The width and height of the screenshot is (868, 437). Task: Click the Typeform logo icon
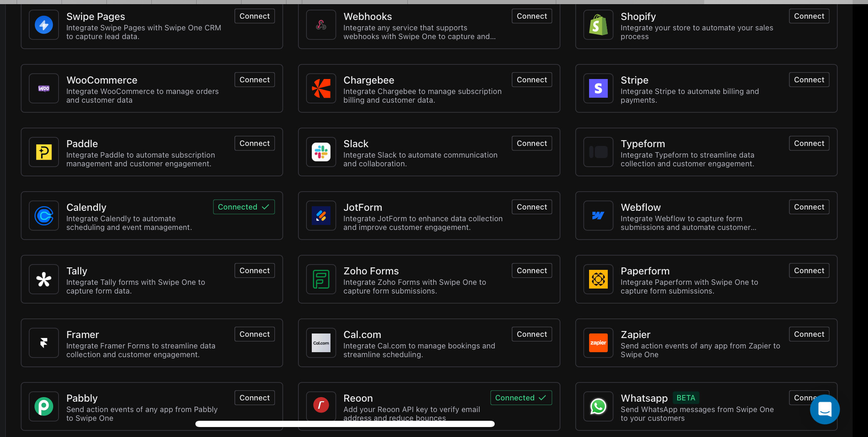598,152
